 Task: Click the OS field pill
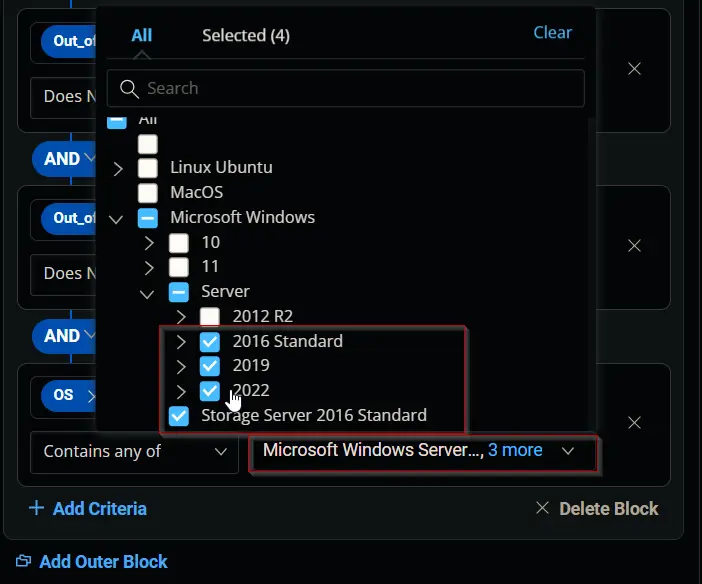68,395
